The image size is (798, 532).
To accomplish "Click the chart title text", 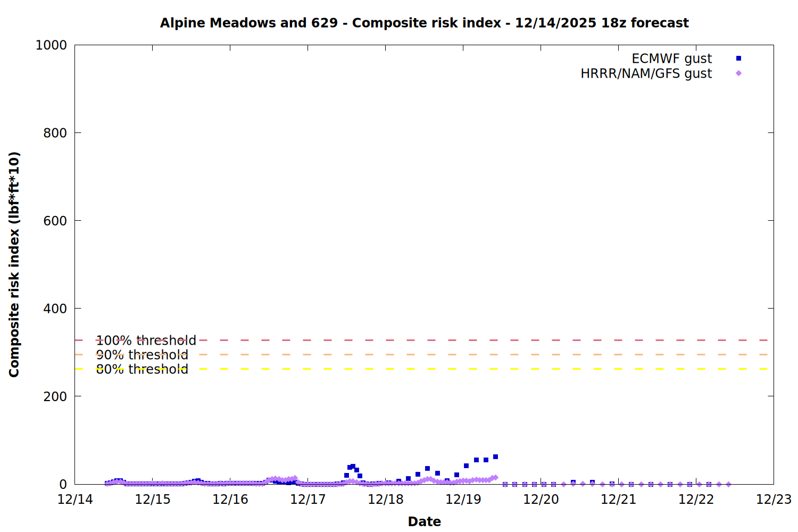I will point(424,23).
